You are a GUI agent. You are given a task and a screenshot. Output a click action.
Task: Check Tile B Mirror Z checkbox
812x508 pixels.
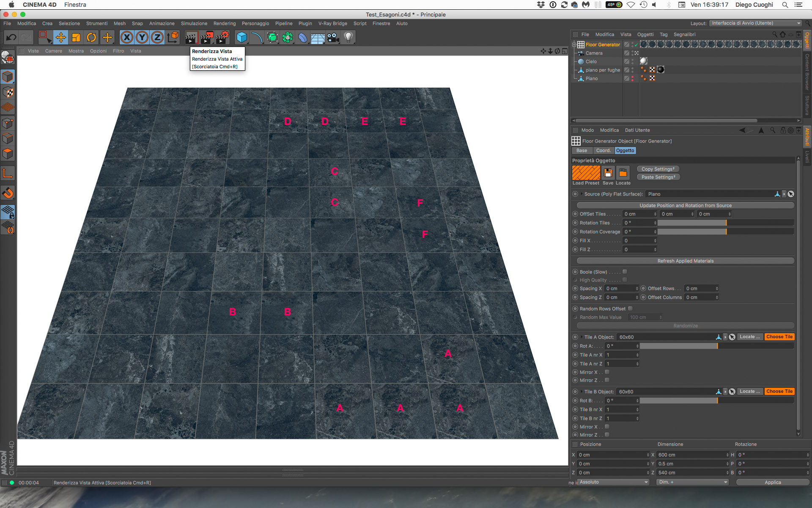607,435
